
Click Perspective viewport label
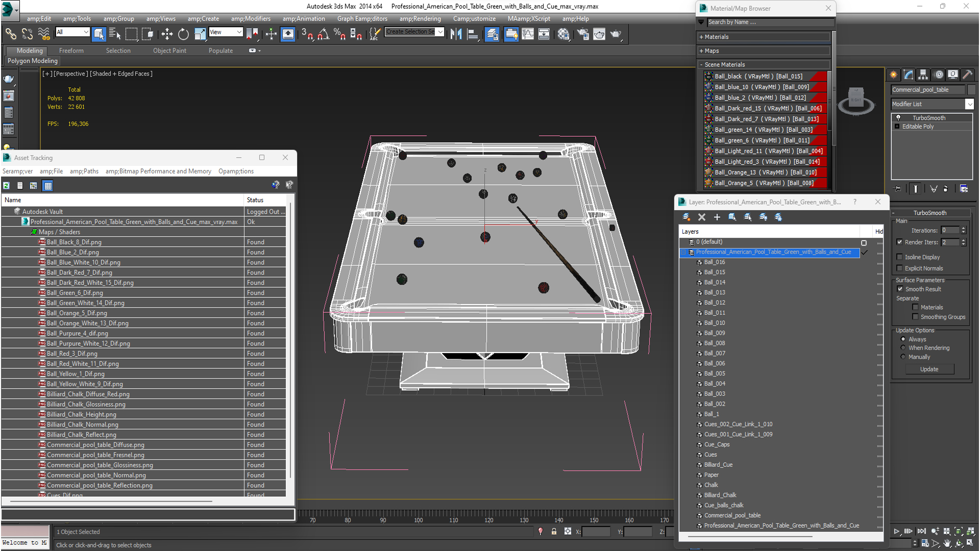pos(70,73)
